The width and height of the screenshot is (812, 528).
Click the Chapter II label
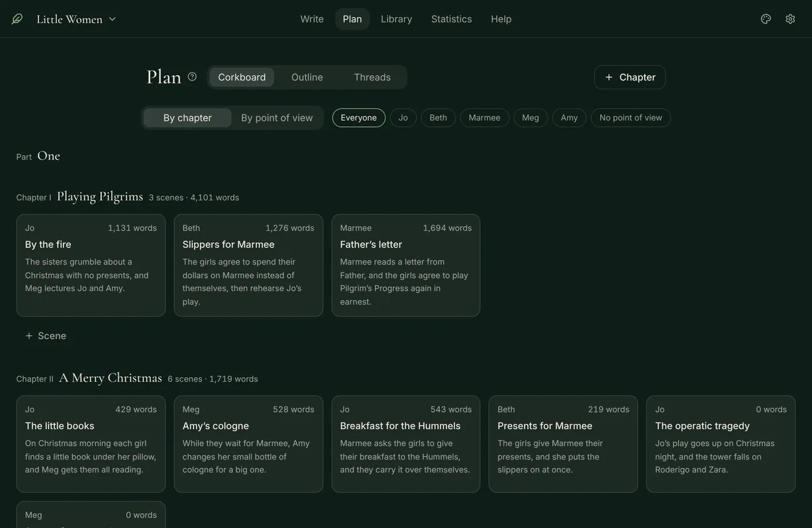(x=35, y=379)
